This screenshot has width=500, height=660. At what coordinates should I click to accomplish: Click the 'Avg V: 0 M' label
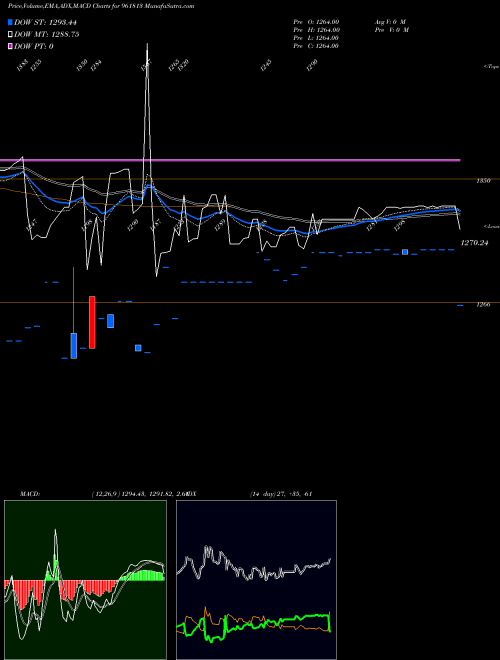(390, 21)
